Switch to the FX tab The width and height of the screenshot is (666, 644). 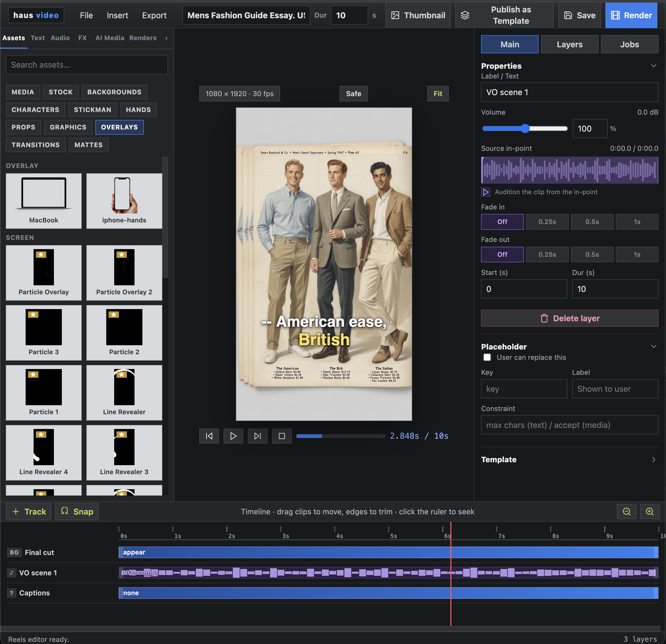82,38
